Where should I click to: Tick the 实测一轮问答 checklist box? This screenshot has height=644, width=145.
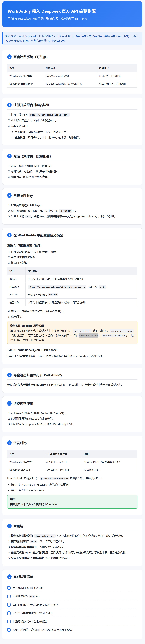point(9,630)
